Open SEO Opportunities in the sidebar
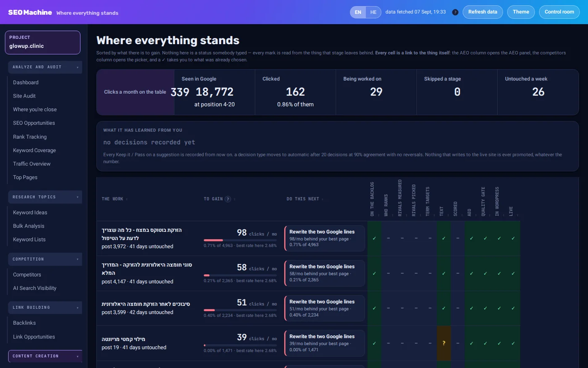 pyautogui.click(x=34, y=123)
